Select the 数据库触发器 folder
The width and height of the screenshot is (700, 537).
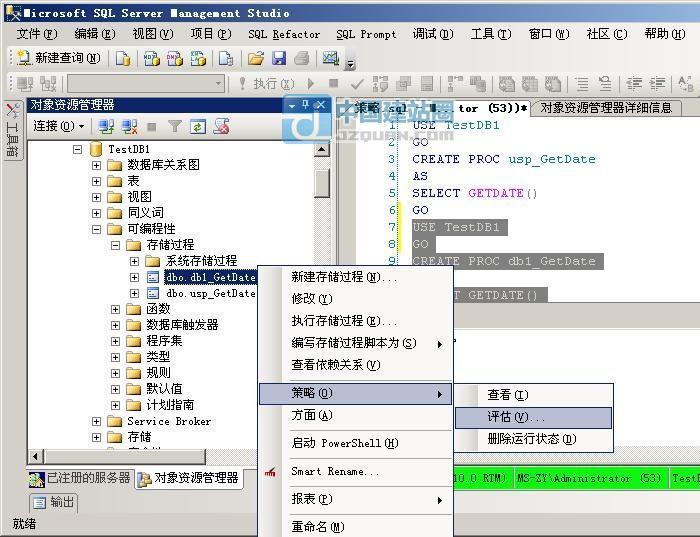coord(182,325)
